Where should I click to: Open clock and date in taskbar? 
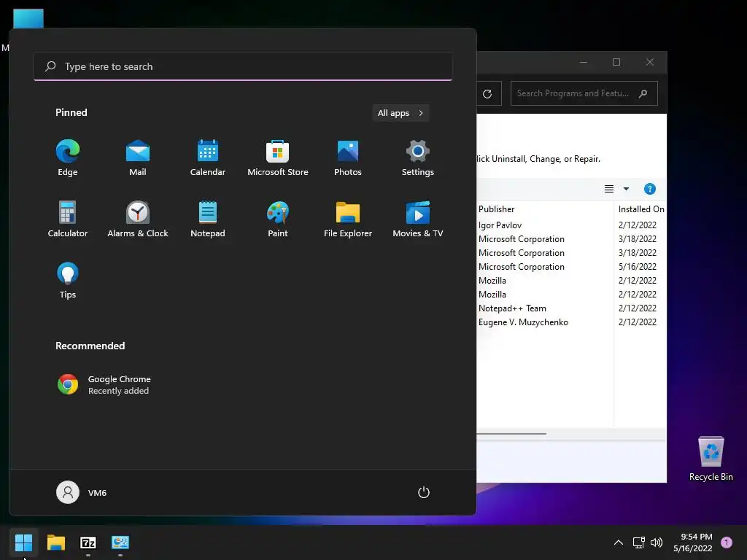click(x=693, y=542)
